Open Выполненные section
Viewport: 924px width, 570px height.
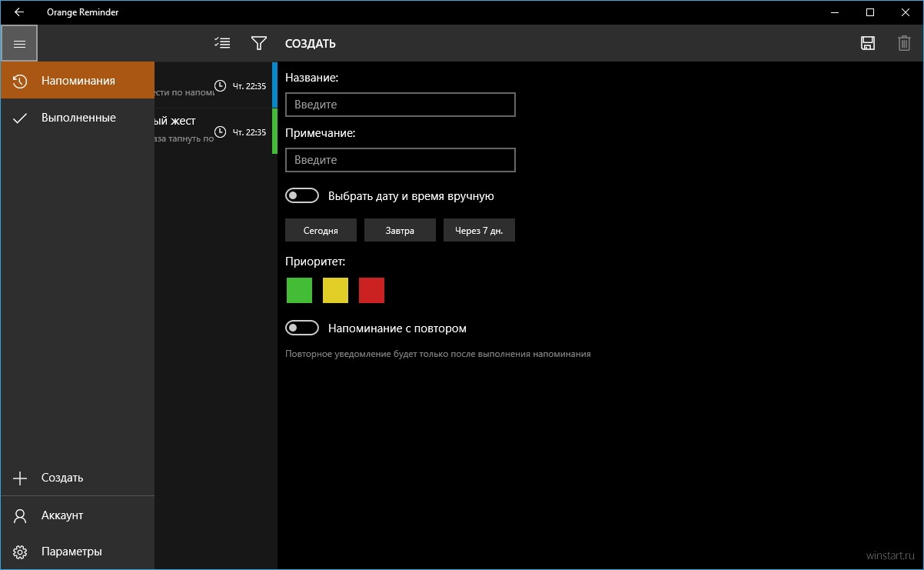click(78, 118)
